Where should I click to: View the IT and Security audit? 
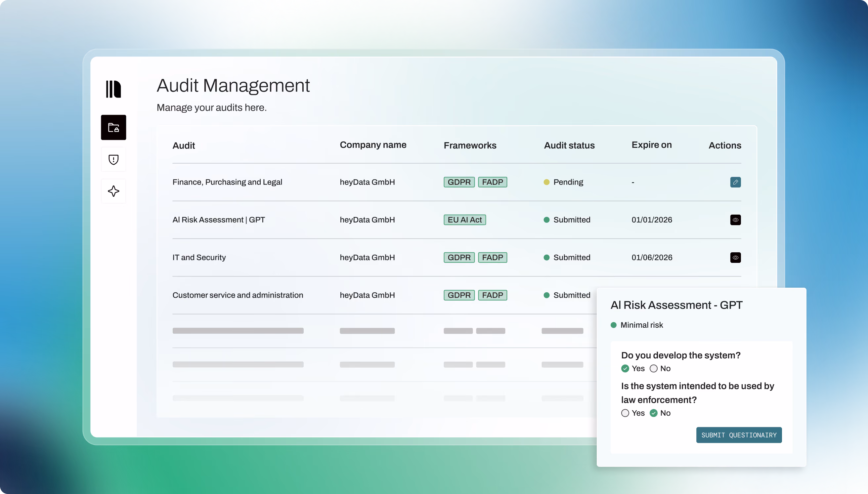click(735, 258)
